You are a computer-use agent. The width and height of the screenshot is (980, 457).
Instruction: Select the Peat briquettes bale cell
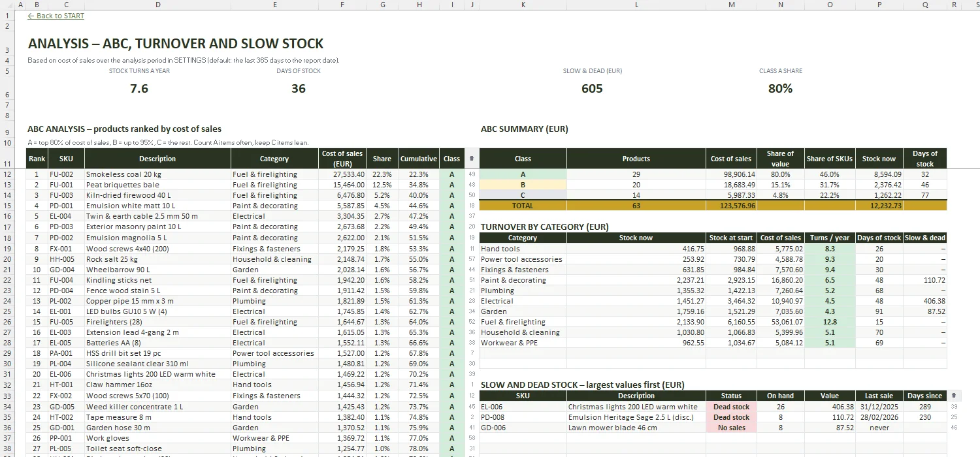tap(157, 185)
